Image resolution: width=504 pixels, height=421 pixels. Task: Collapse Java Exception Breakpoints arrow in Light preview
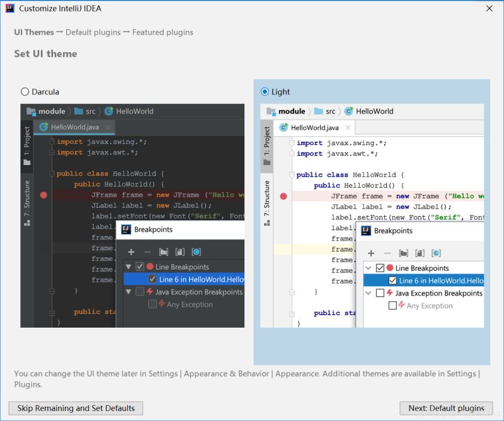369,293
